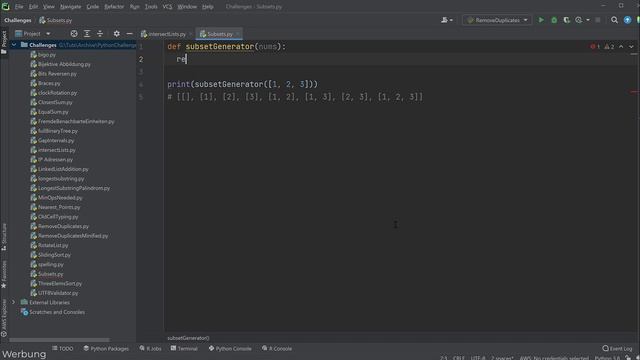Open the Refactor menu
The image size is (640, 360).
click(x=114, y=7)
